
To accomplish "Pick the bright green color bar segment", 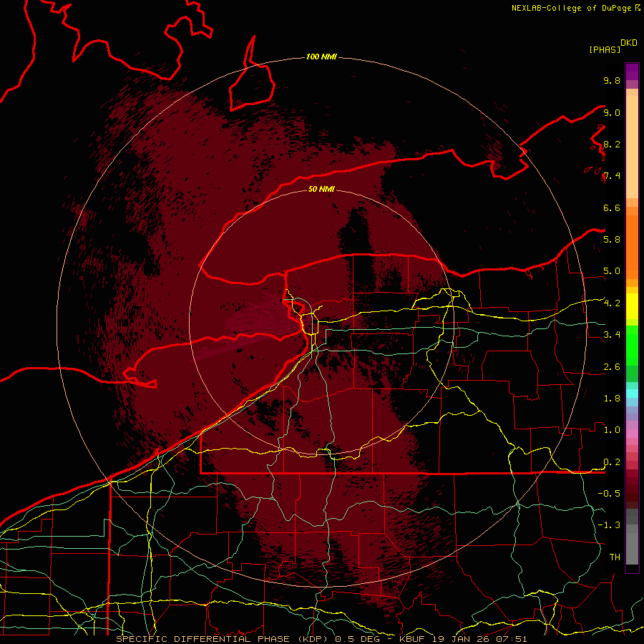I will click(632, 346).
